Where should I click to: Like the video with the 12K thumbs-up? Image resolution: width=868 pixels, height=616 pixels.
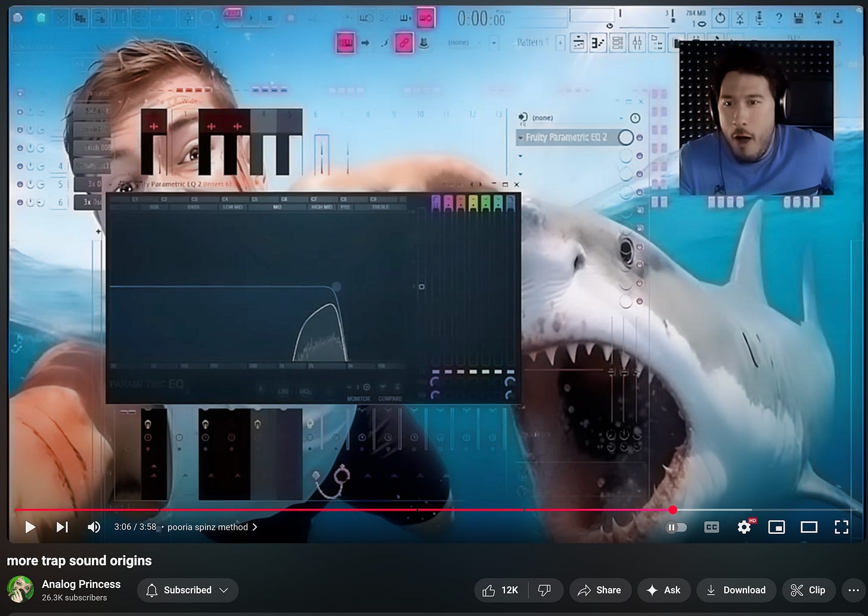point(501,590)
